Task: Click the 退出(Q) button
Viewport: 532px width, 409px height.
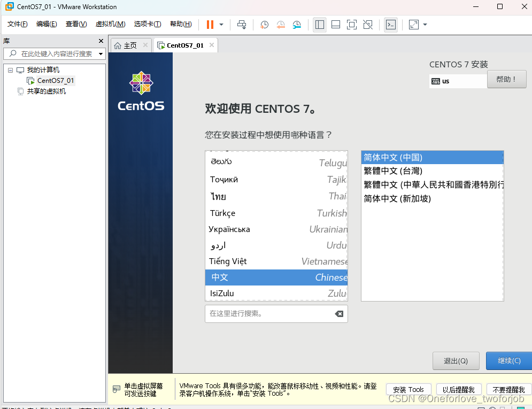Action: click(x=456, y=361)
